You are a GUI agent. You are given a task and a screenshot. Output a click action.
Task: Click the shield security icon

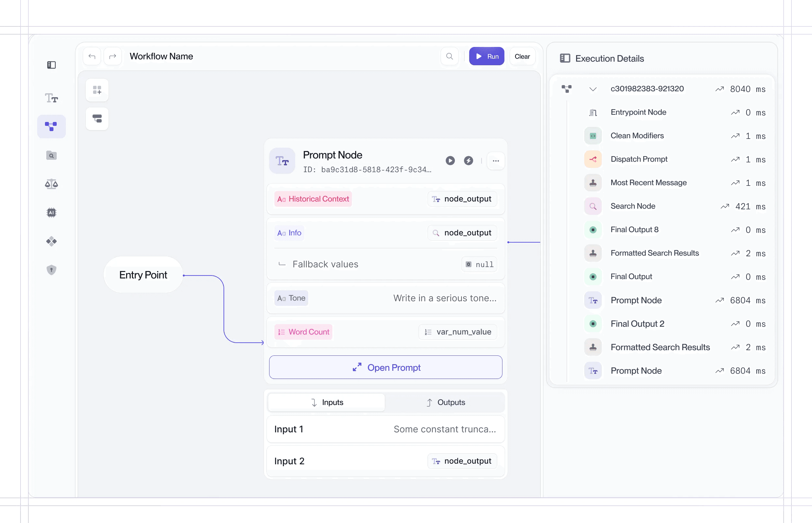(51, 270)
